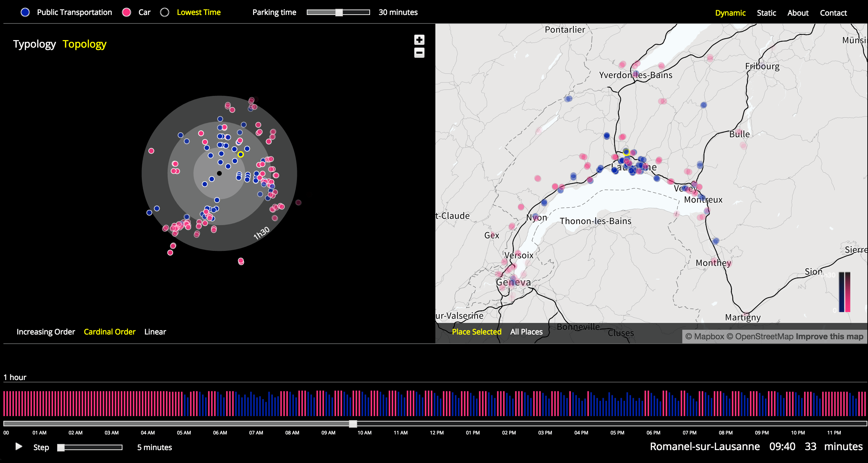This screenshot has width=868, height=463.
Task: Click the 09:40 time readout
Action: pos(782,446)
